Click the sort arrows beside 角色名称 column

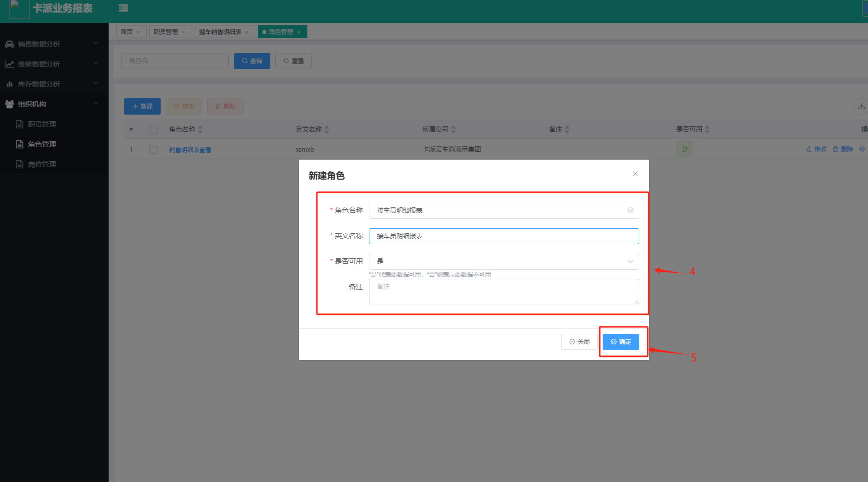200,130
